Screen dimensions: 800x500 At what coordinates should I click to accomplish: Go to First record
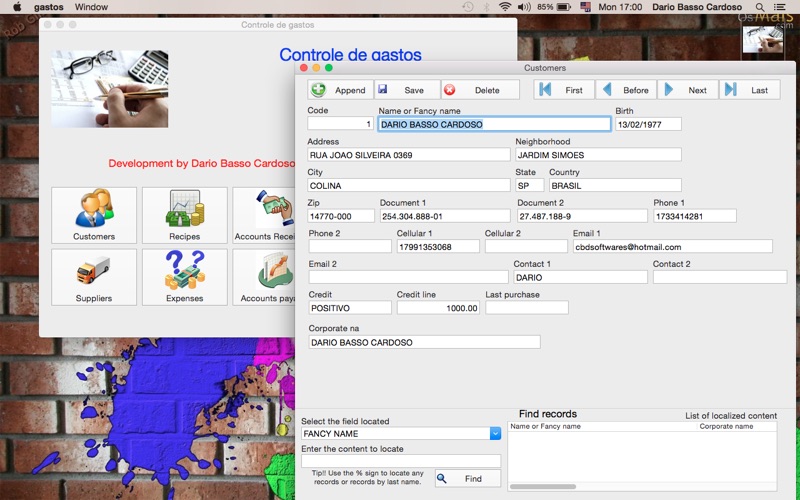point(564,90)
